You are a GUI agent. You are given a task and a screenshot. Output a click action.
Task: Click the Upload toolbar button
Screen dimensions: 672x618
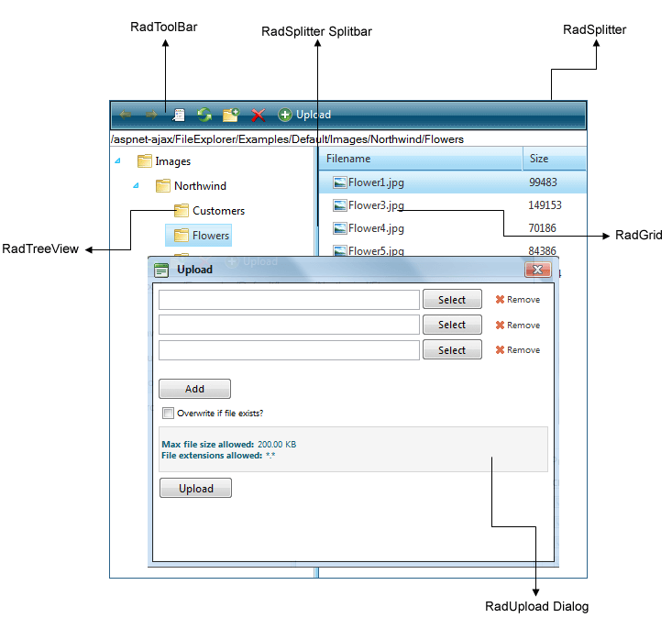tap(304, 115)
